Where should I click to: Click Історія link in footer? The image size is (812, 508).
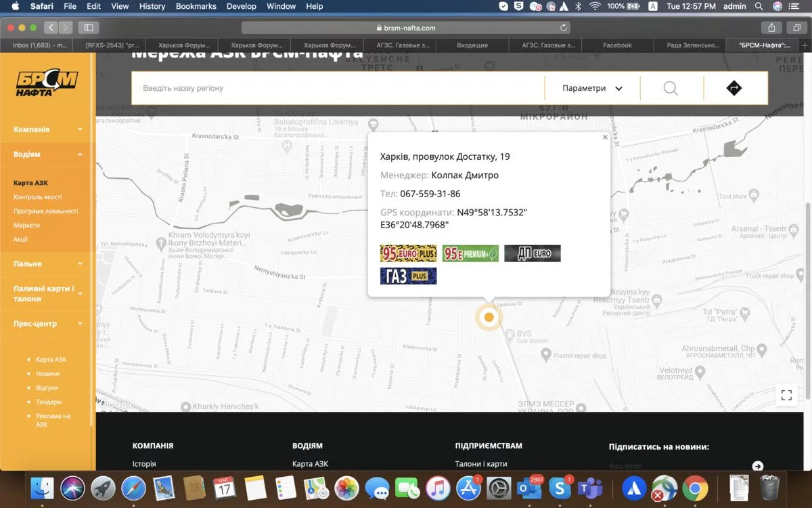[x=144, y=464]
